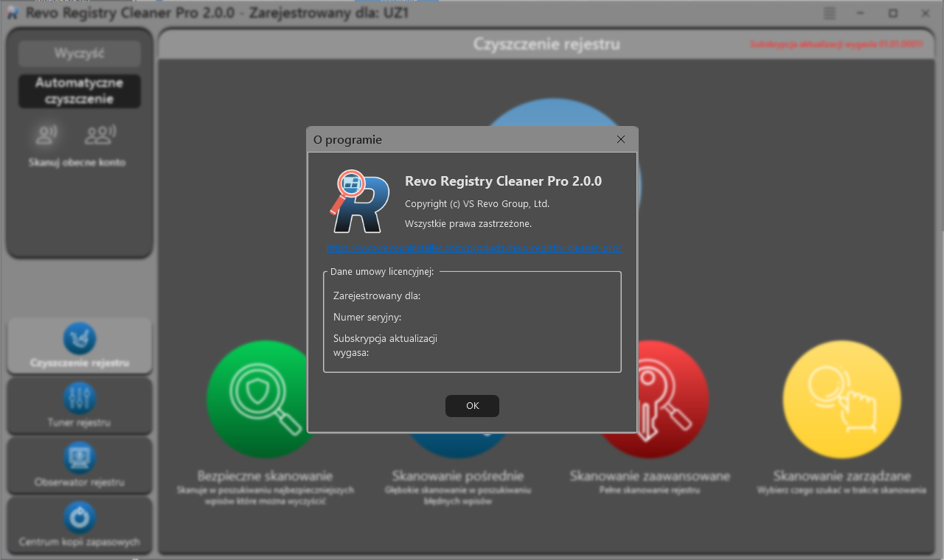Image resolution: width=944 pixels, height=560 pixels.
Task: Choose the single-user scan current account icon
Action: (47, 135)
